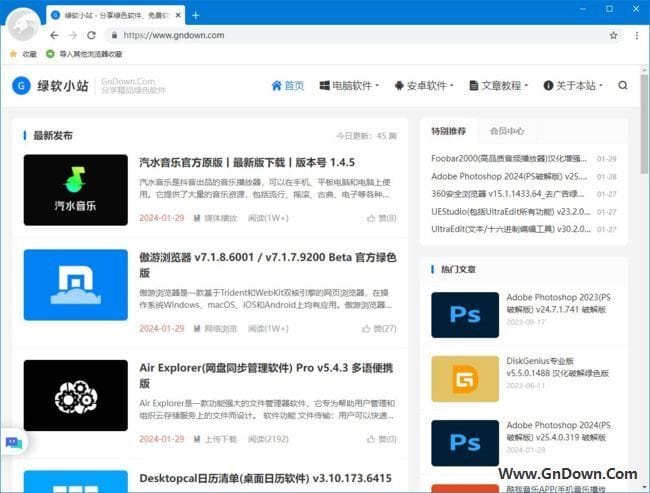The width and height of the screenshot is (650, 493).
Task: Reload the page with the refresh icon
Action: tap(92, 35)
